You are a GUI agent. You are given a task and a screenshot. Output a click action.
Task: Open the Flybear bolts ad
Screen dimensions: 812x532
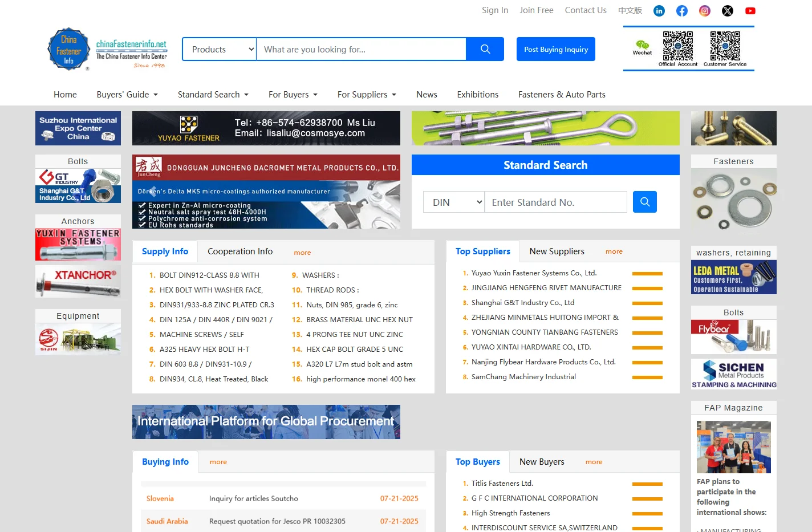pyautogui.click(x=734, y=337)
